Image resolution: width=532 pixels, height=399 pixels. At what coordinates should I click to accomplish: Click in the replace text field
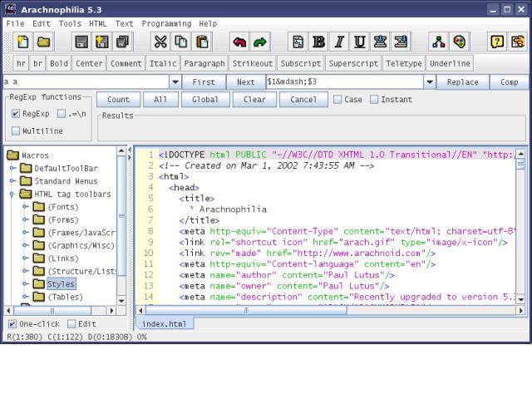pyautogui.click(x=345, y=81)
